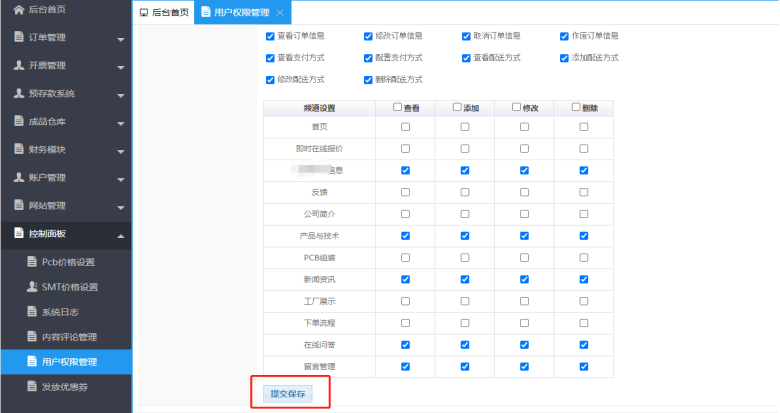Expand the 财务模块 menu arrow
The width and height of the screenshot is (780, 413).
121,151
